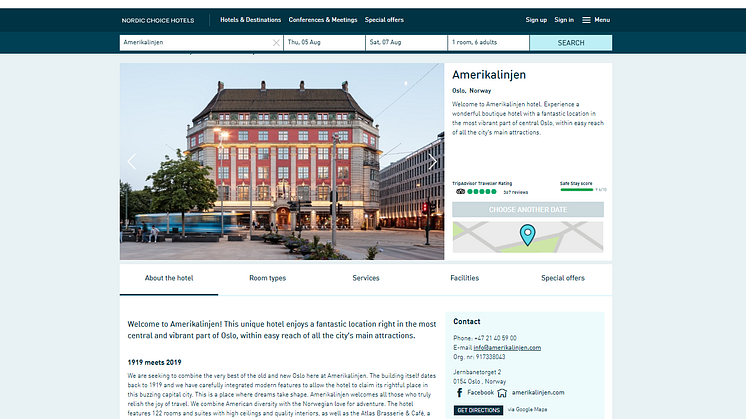Switch to the Facilities tab
Viewport: 746px width, 419px height.
(x=464, y=278)
